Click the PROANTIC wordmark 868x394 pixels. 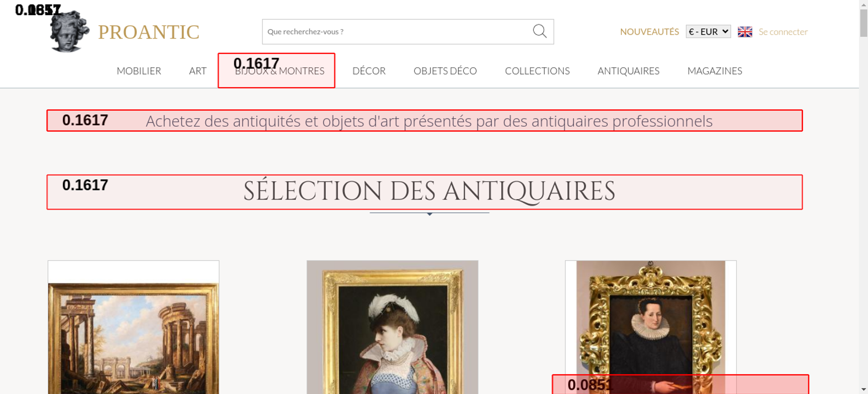click(x=148, y=32)
